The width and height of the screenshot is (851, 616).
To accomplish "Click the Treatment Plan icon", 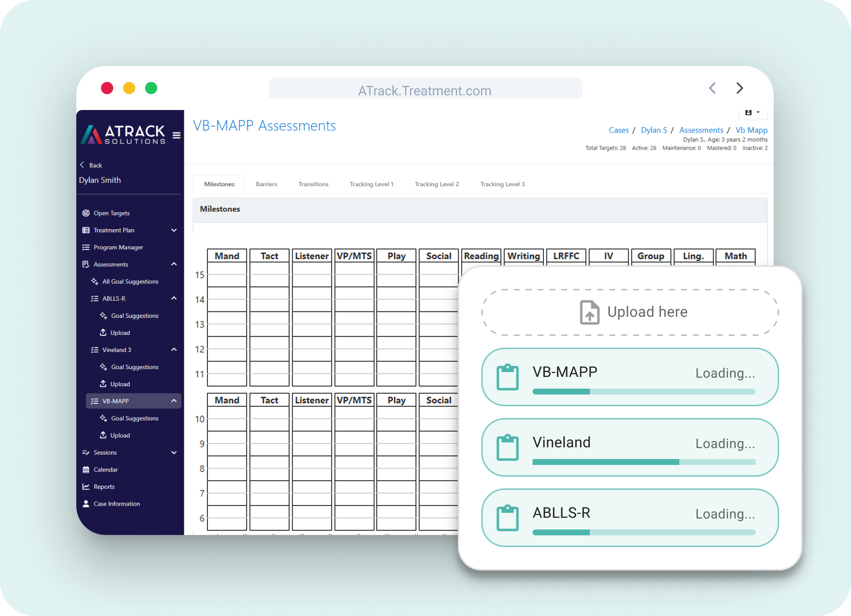I will [86, 230].
